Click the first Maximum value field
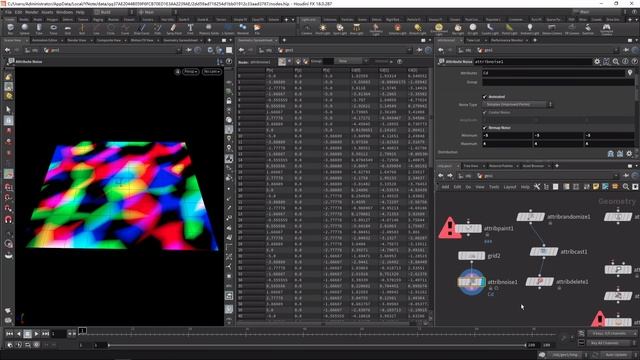This screenshot has width=640, height=360. click(507, 144)
